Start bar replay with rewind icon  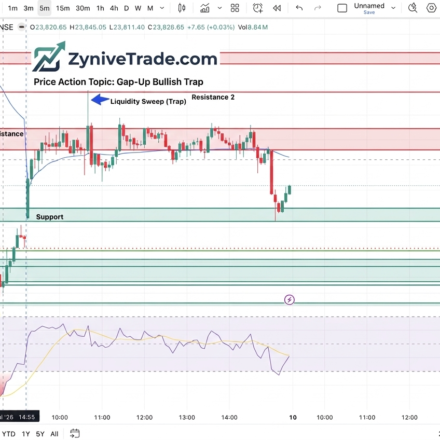click(x=277, y=8)
